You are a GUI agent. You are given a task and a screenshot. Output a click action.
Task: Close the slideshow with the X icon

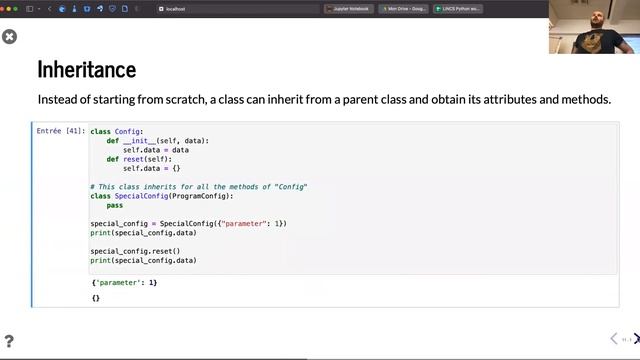tap(9, 37)
